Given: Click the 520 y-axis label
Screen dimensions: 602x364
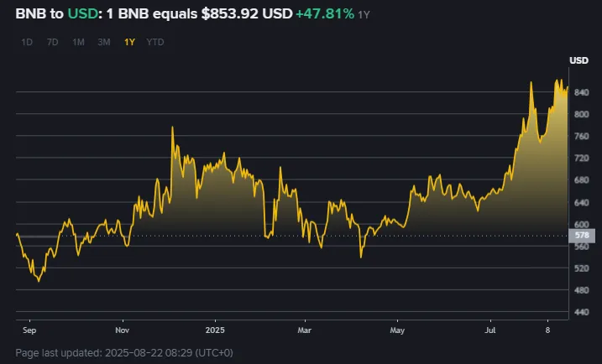Looking at the screenshot, I should [581, 268].
